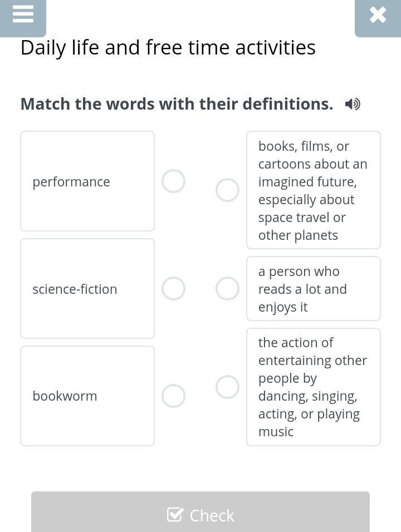Select the circle beside 'a person who reads'

(227, 289)
